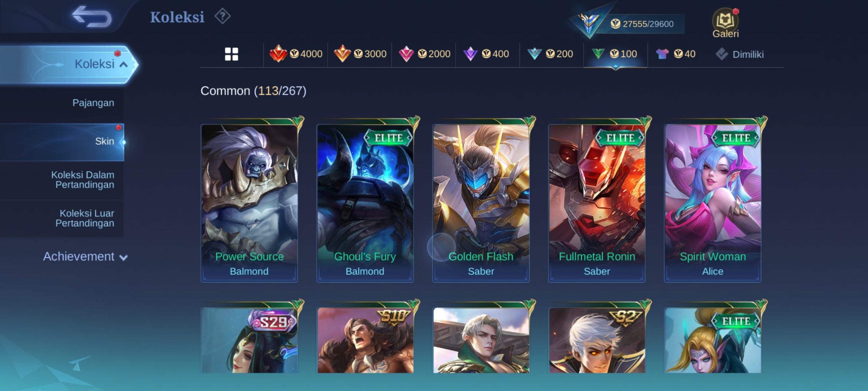Filter by the 3000 point orange gem
This screenshot has height=391, width=868.
pos(360,54)
